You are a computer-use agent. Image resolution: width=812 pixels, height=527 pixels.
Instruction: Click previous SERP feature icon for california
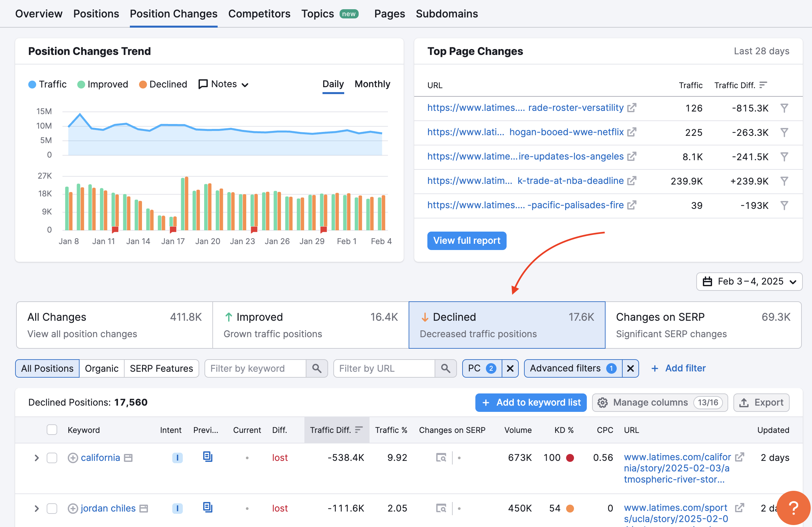[x=207, y=457]
